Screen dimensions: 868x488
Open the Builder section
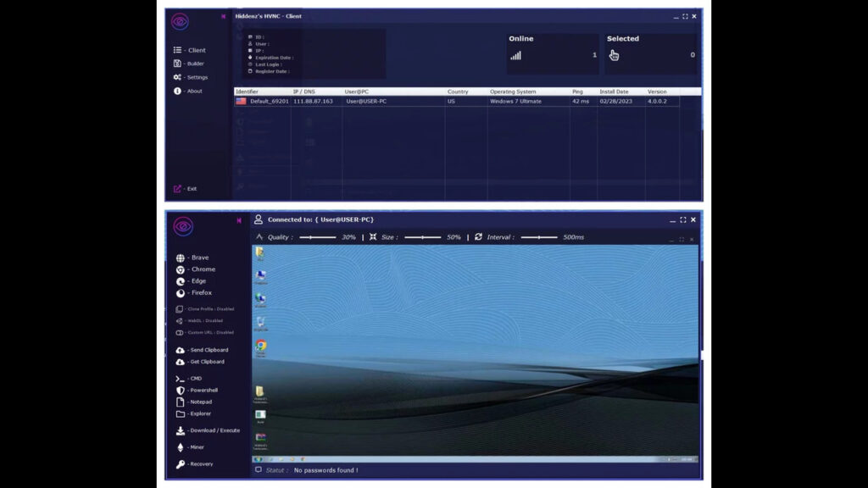coord(189,64)
